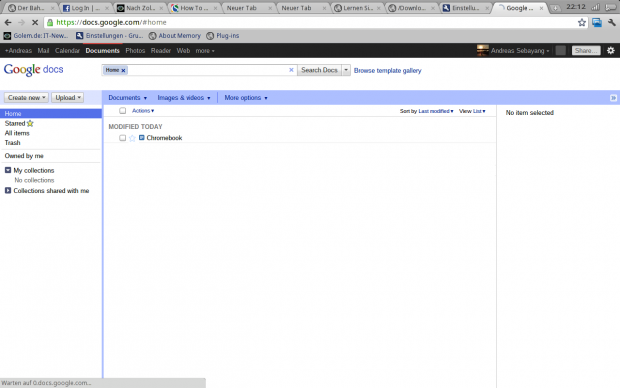Click the network signal indicator
This screenshot has height=388, width=620.
[595, 7]
